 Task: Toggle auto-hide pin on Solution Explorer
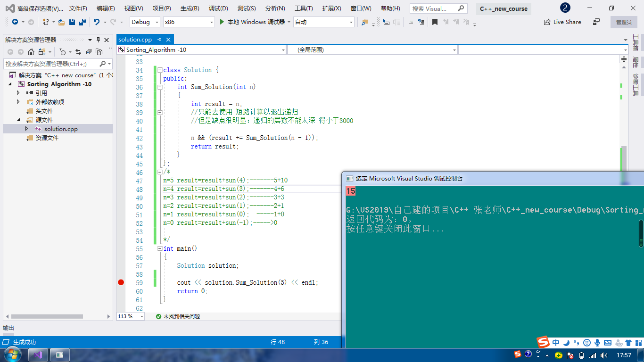tap(98, 40)
